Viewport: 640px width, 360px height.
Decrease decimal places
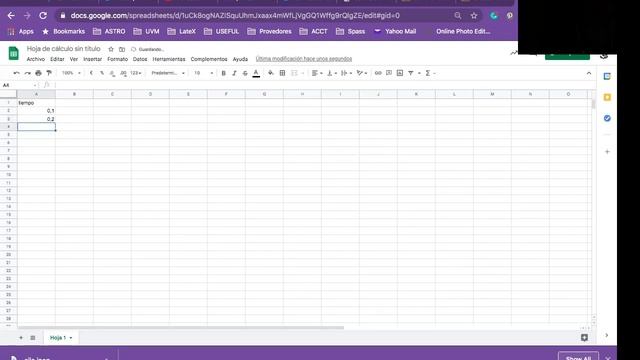[112, 73]
